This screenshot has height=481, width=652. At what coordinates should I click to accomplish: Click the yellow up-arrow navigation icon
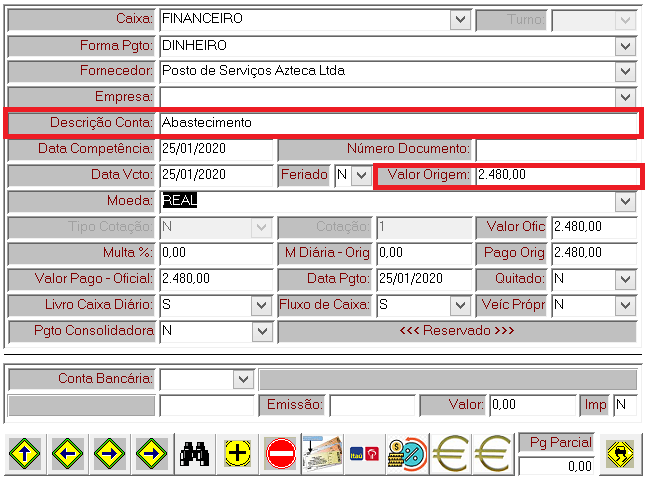(23, 454)
